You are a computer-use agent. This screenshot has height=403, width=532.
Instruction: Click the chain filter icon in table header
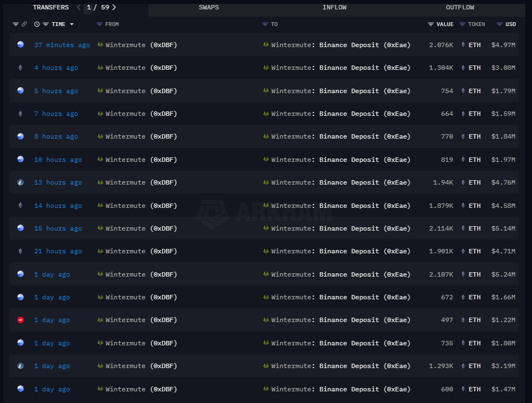coord(16,24)
